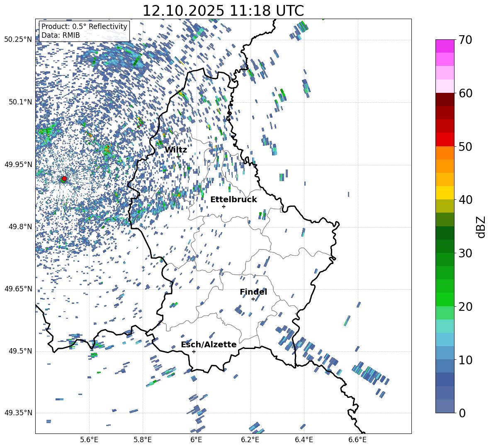
Task: Click the Esch/Alzette station cross marker
Action: click(x=194, y=351)
